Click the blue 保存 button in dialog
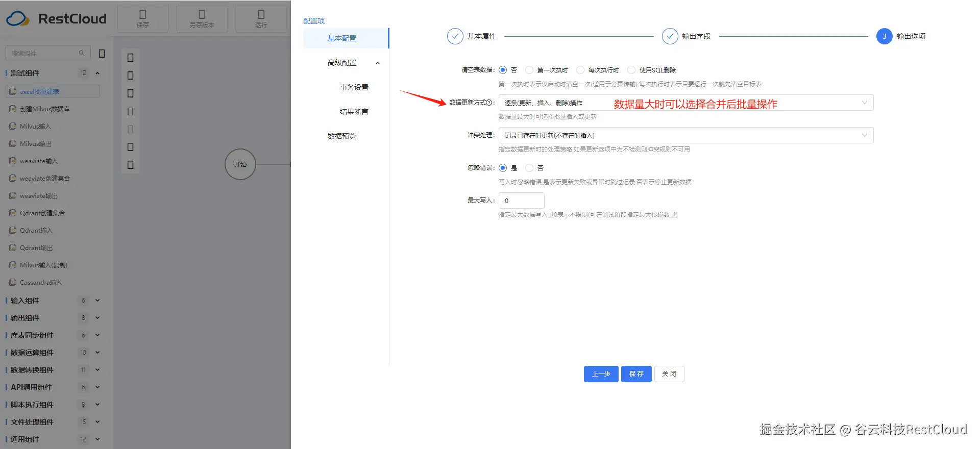 [636, 374]
